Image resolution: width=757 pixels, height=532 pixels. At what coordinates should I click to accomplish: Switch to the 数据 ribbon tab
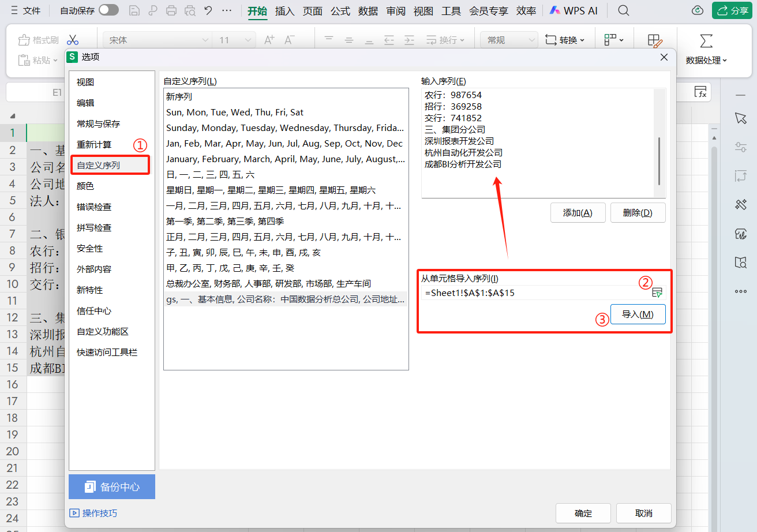pos(368,10)
